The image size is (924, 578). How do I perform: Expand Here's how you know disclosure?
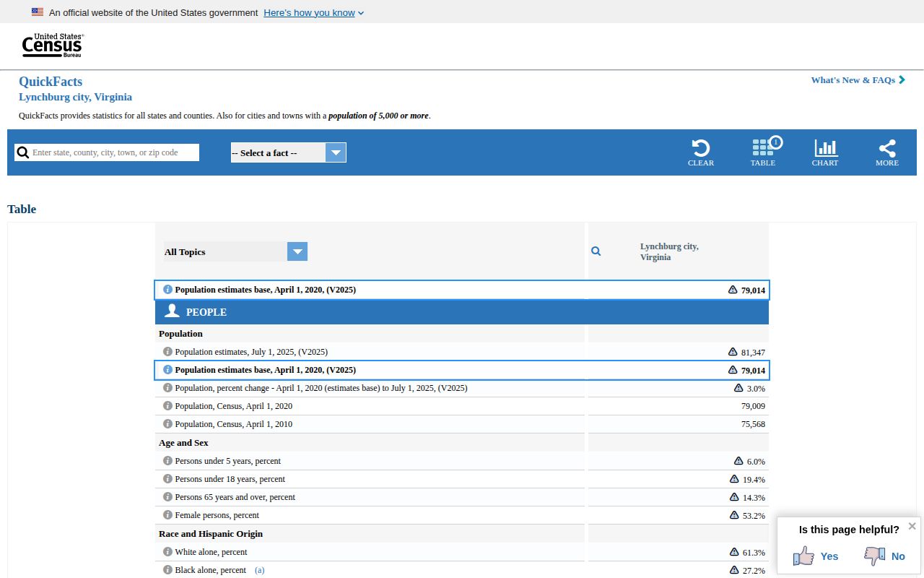[x=314, y=13]
